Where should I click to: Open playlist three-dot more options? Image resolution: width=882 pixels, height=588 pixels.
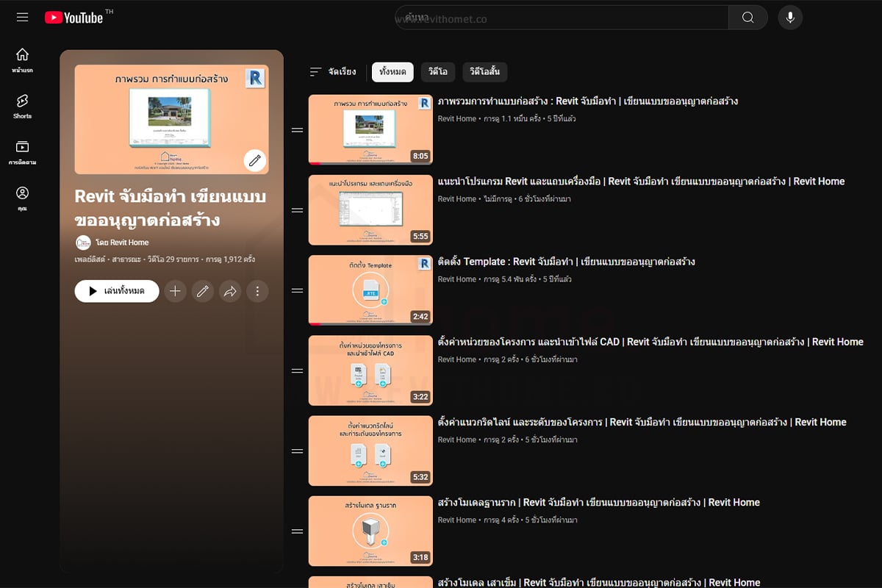257,291
